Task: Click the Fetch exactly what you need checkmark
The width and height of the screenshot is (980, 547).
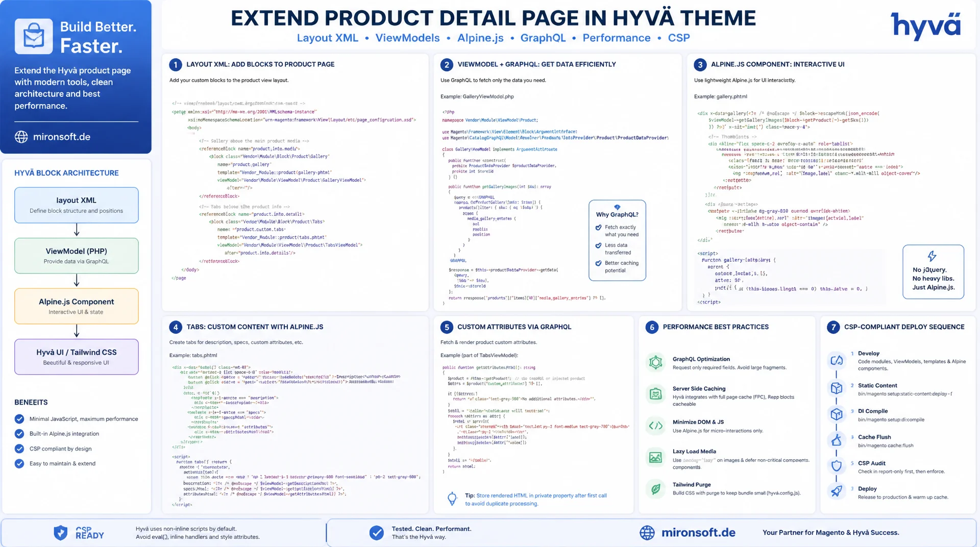Action: pos(598,228)
